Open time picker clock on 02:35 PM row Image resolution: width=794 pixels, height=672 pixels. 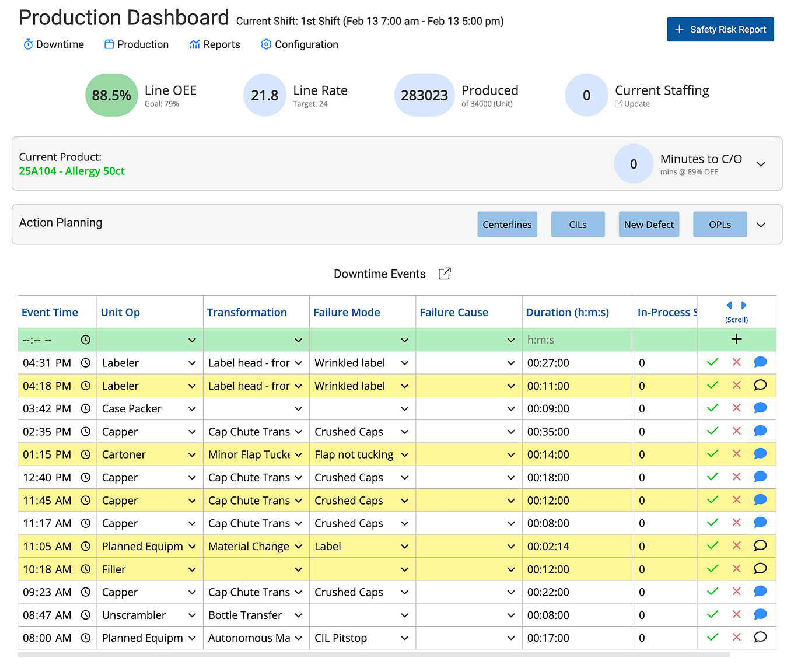click(86, 432)
